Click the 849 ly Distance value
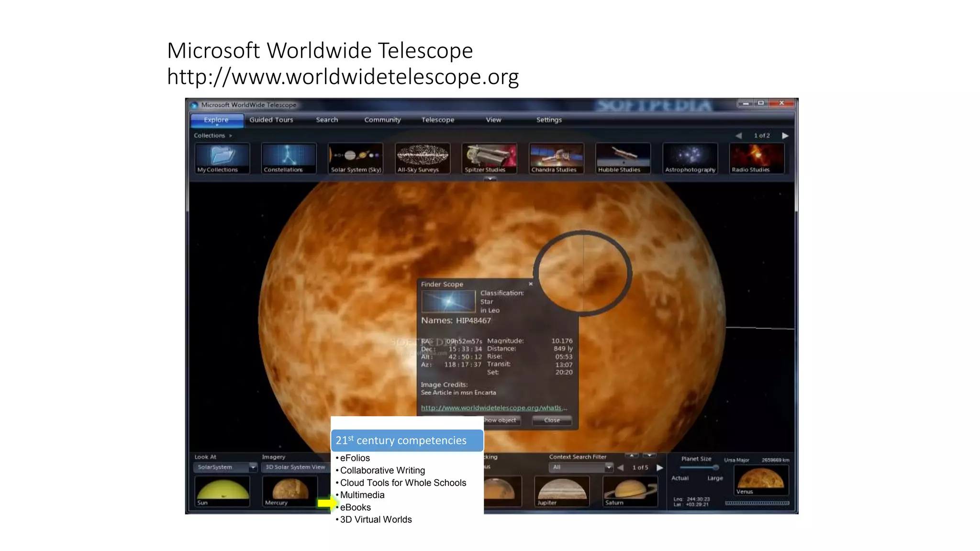This screenshot has height=551, width=980. pyautogui.click(x=563, y=349)
